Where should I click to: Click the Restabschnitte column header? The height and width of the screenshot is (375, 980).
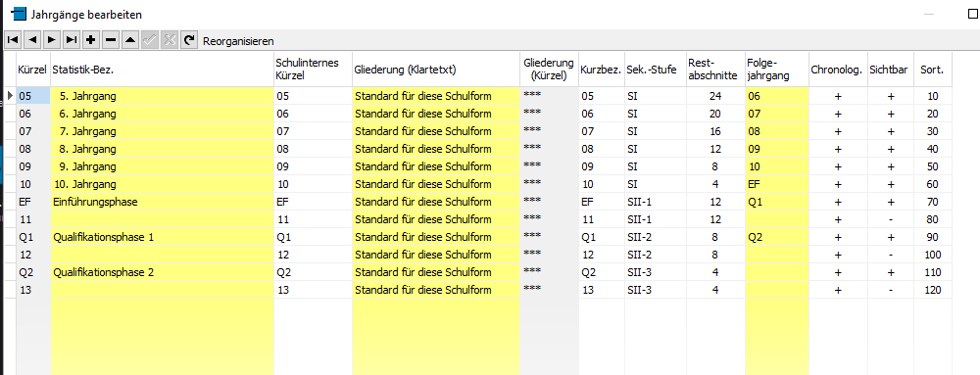(x=715, y=70)
